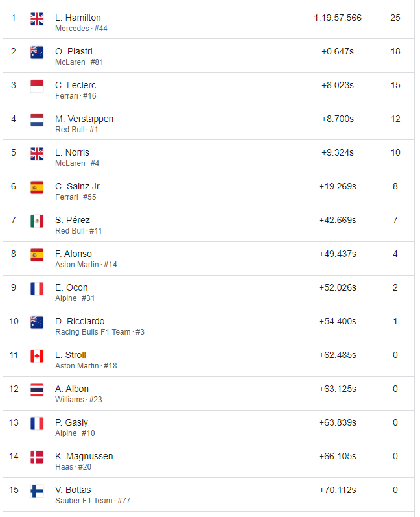Click the Netherlands flag beside M. Verstappen
This screenshot has width=420, height=517.
point(36,120)
